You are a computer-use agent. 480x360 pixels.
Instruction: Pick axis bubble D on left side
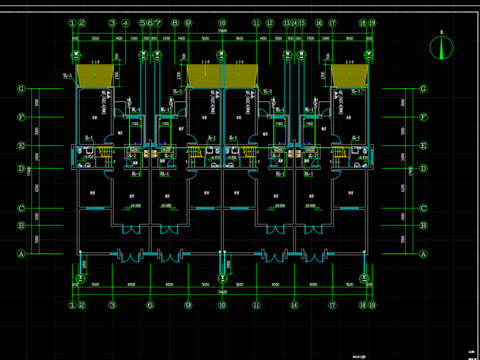click(21, 168)
